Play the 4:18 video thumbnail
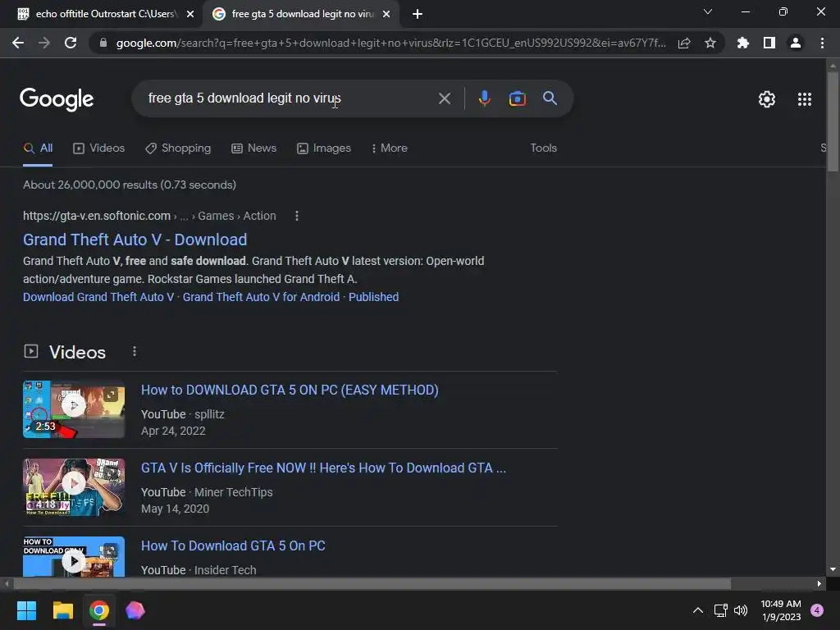The image size is (840, 630). click(x=74, y=487)
